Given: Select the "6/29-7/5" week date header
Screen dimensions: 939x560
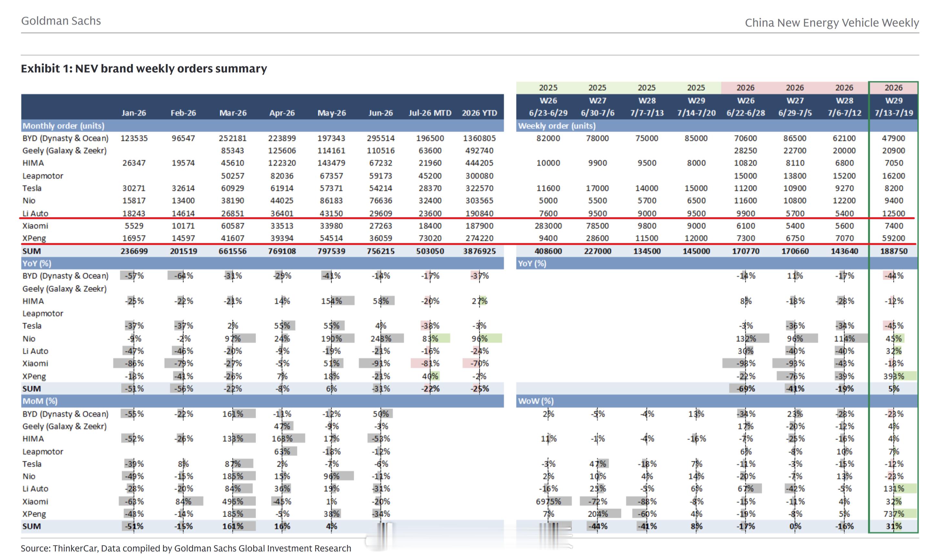Looking at the screenshot, I should (x=795, y=113).
